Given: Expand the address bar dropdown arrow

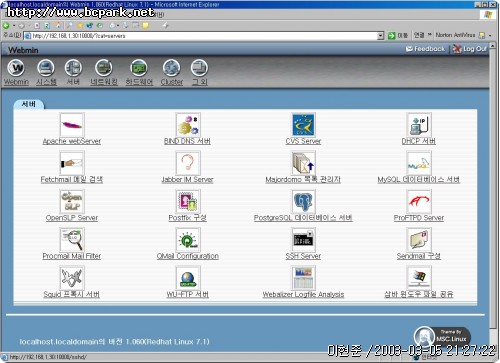Looking at the screenshot, I should pyautogui.click(x=381, y=36).
